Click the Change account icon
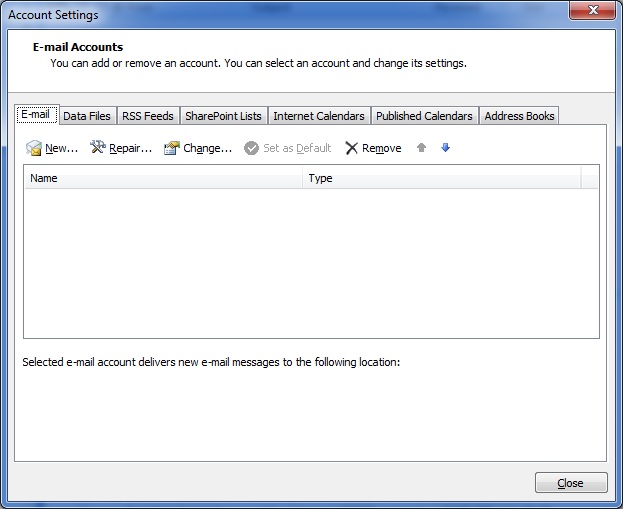 click(x=172, y=148)
